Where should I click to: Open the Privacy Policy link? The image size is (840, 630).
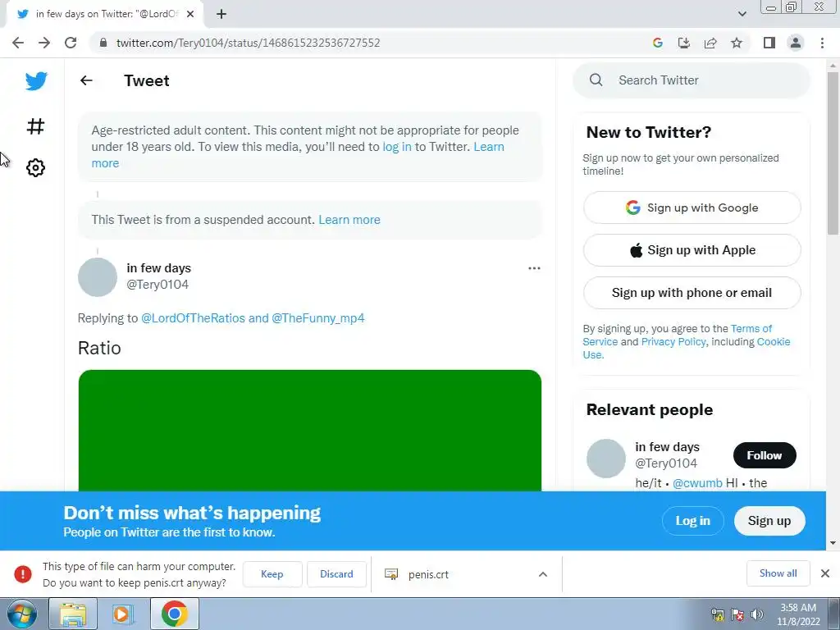point(673,342)
